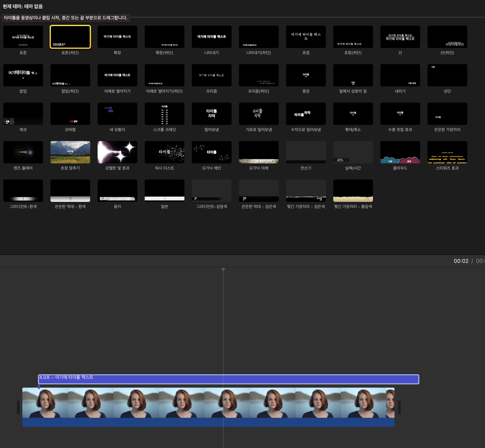This screenshot has width=485, height=448.
Task: Select the 표준 title thumbnail
Action: pos(23,37)
